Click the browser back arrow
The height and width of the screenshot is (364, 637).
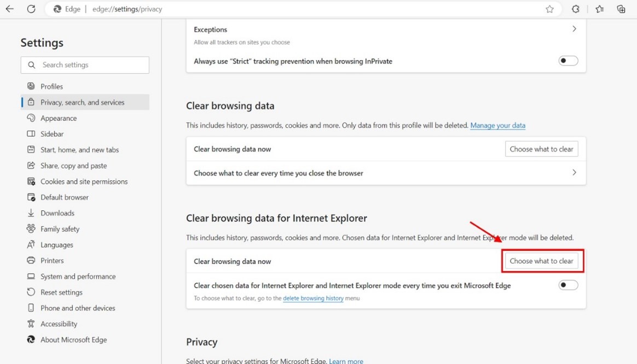pyautogui.click(x=10, y=9)
